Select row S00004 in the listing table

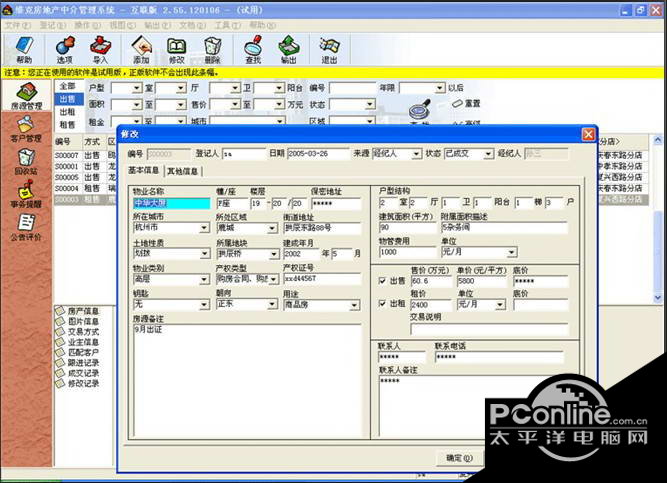(x=85, y=188)
